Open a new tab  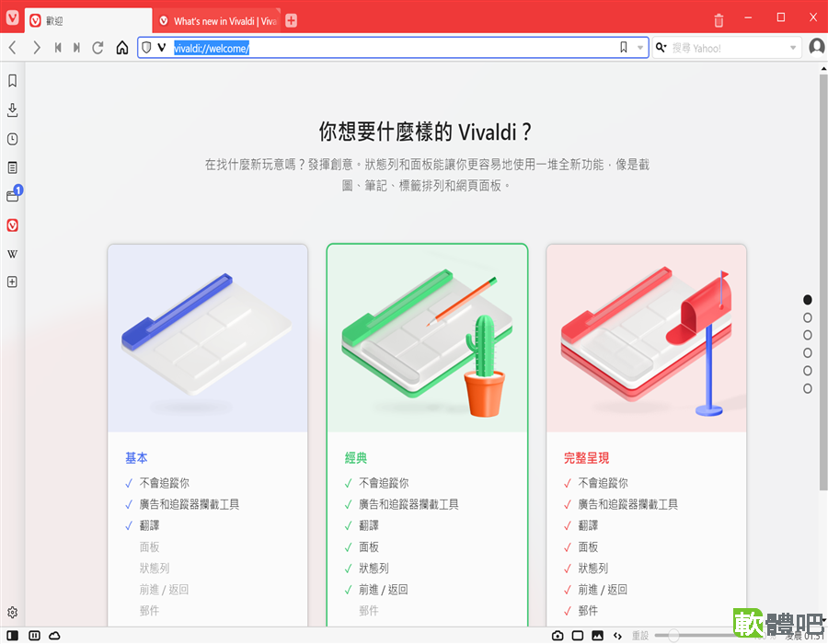coord(291,20)
